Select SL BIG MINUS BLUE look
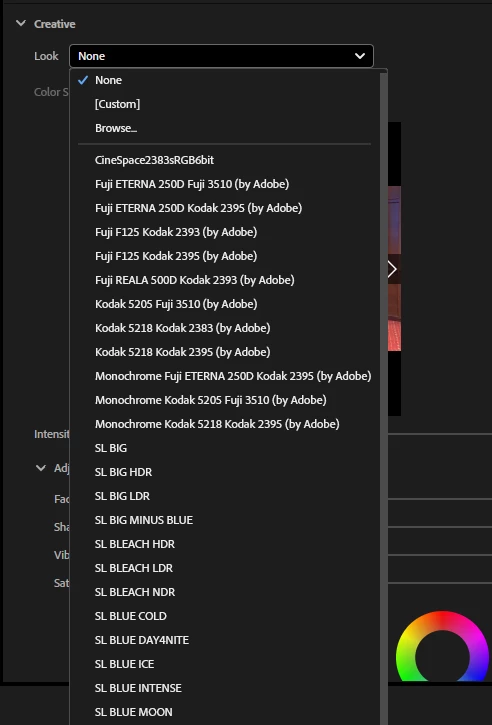This screenshot has height=725, width=492. (225, 520)
